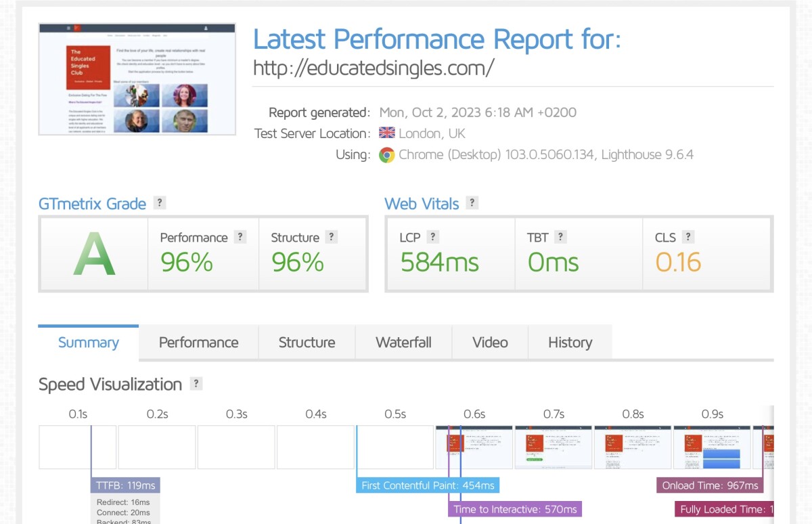
Task: Open the Waterfall tab
Action: (x=403, y=343)
